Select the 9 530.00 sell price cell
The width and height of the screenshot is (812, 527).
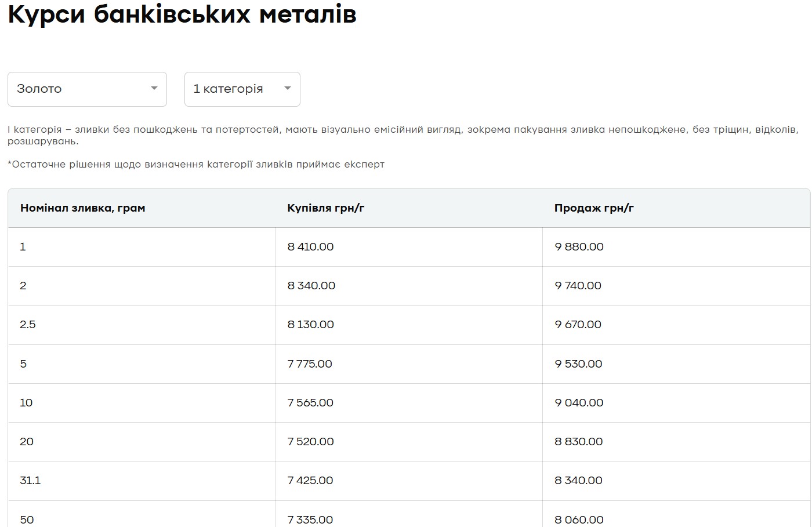click(676, 364)
